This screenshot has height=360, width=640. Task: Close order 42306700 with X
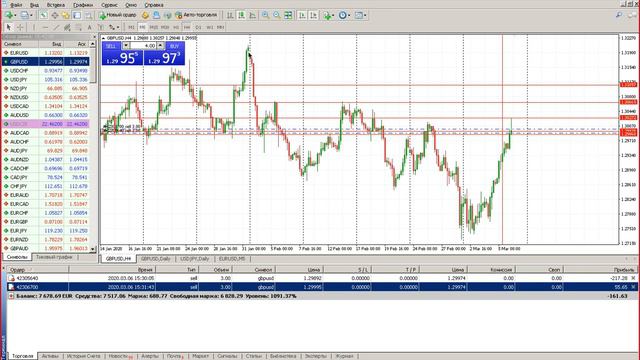(633, 287)
